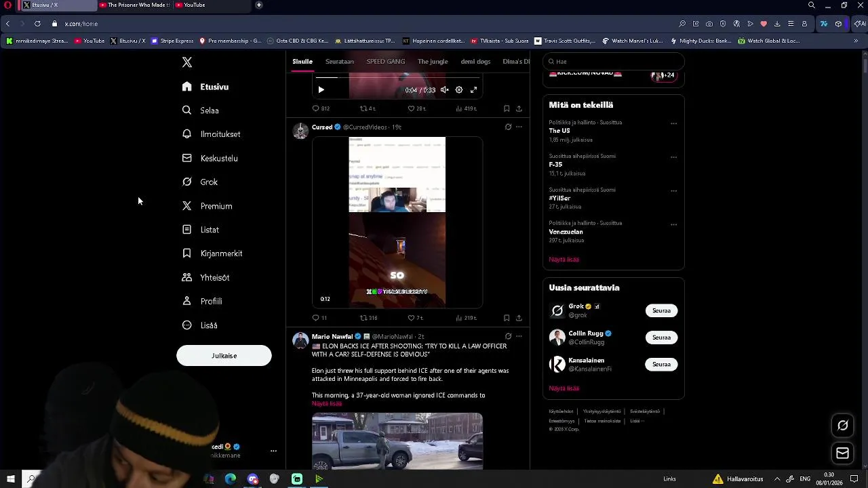The height and width of the screenshot is (488, 868).
Task: Open floating Grok button bottom right
Action: coord(843,426)
